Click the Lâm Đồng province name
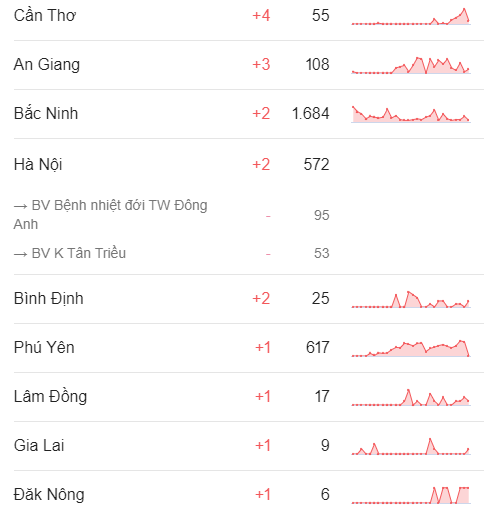 click(x=50, y=397)
